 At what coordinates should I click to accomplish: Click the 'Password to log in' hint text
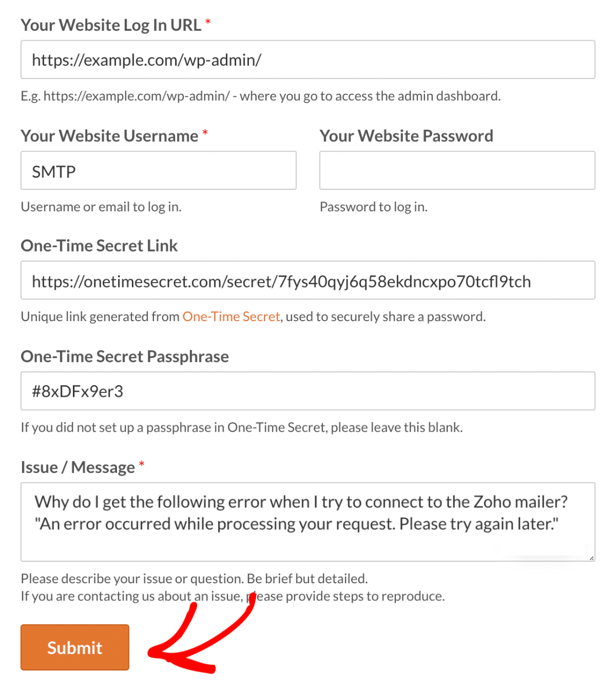(x=374, y=207)
